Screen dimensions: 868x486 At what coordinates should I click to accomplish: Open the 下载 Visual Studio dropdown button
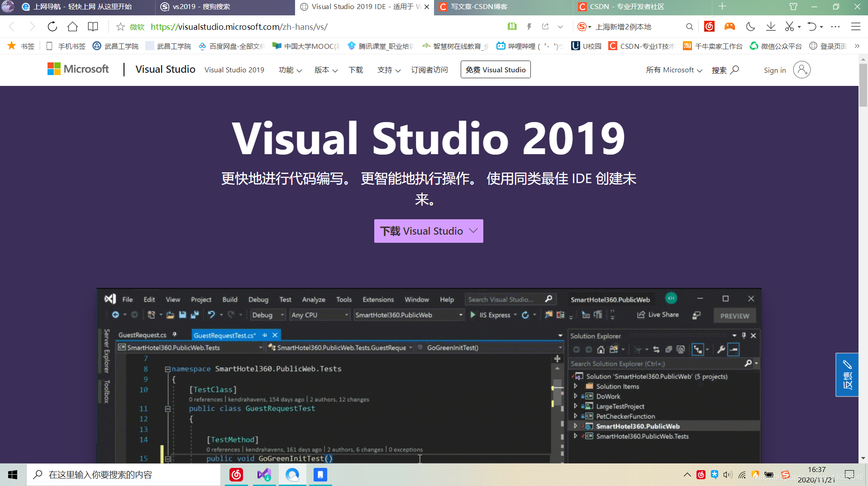point(428,231)
